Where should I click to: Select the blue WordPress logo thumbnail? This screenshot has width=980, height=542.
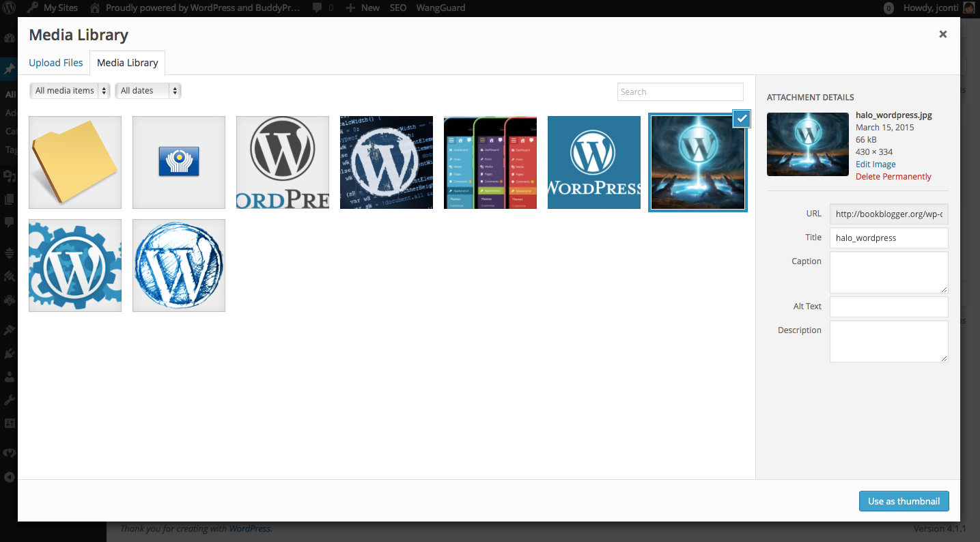594,162
